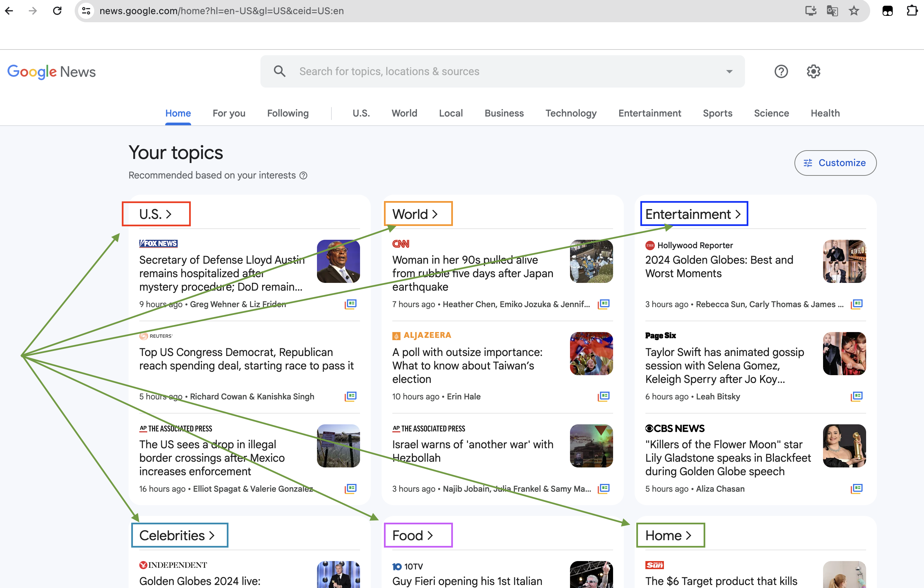This screenshot has width=924, height=588.
Task: Open Golden Globes 2024 live headline
Action: click(x=200, y=581)
